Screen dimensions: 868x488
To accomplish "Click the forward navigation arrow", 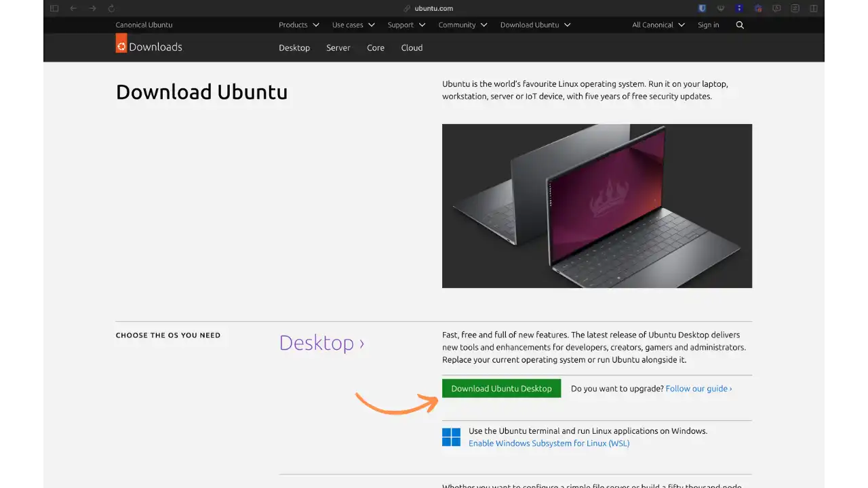I will coord(92,8).
